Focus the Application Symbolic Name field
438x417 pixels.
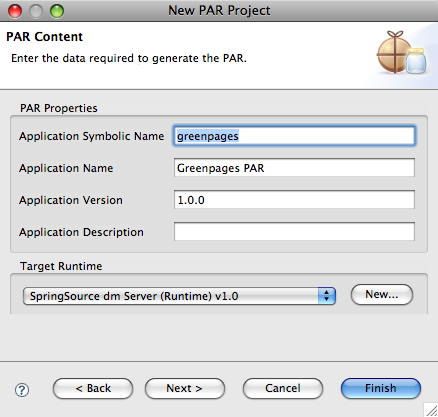[x=294, y=136]
